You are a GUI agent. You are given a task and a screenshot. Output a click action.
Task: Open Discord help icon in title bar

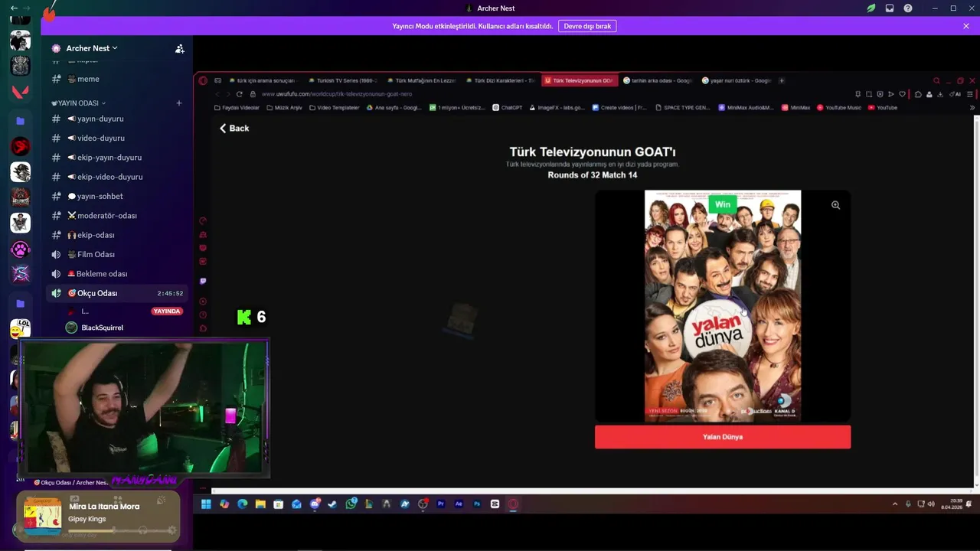coord(908,8)
